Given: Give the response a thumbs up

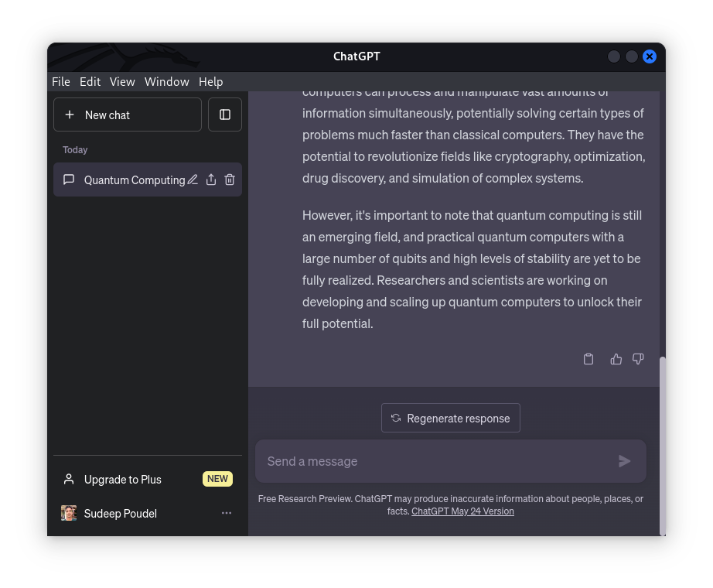Looking at the screenshot, I should point(616,358).
